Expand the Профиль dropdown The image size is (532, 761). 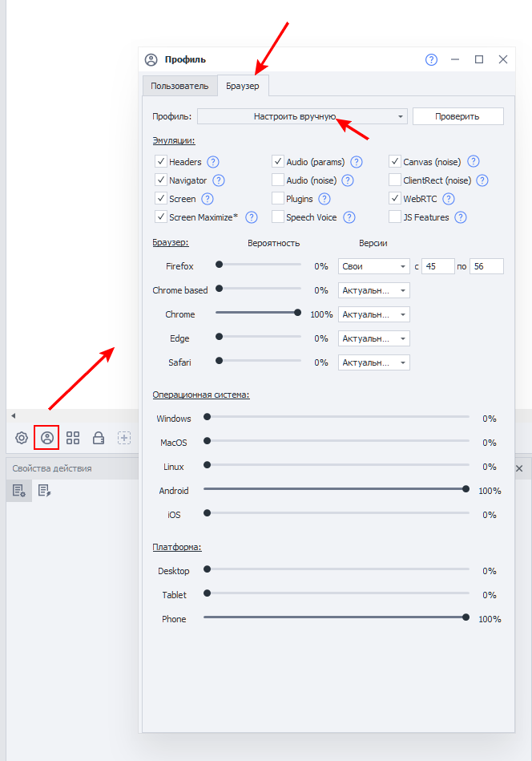click(x=302, y=116)
